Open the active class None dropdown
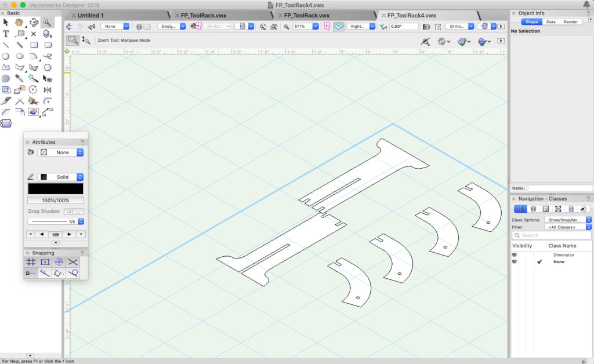Image resolution: width=594 pixels, height=364 pixels. 115,27
